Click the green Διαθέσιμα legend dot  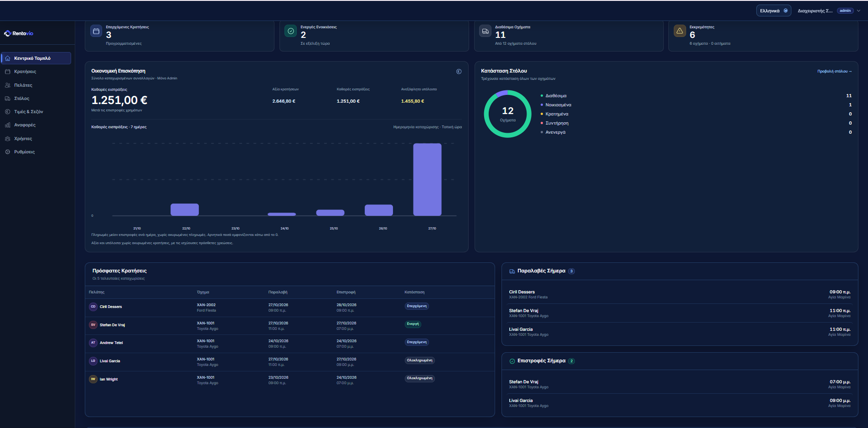click(542, 96)
